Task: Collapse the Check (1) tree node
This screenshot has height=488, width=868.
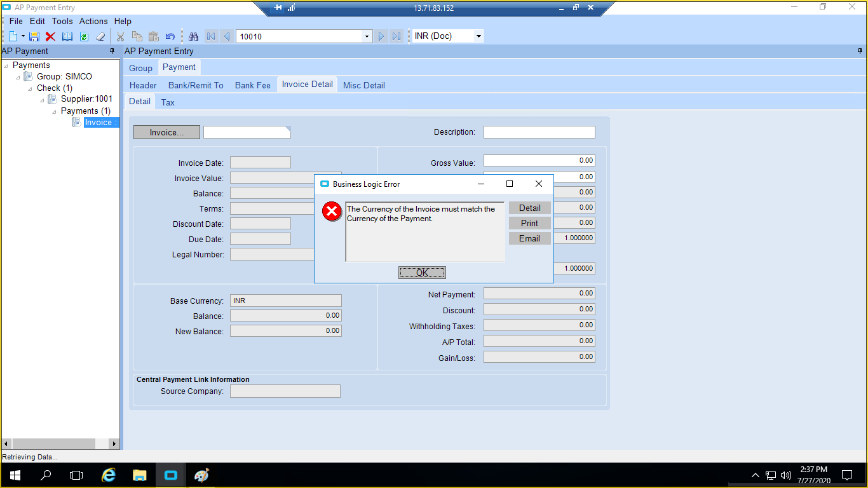Action: pos(30,88)
